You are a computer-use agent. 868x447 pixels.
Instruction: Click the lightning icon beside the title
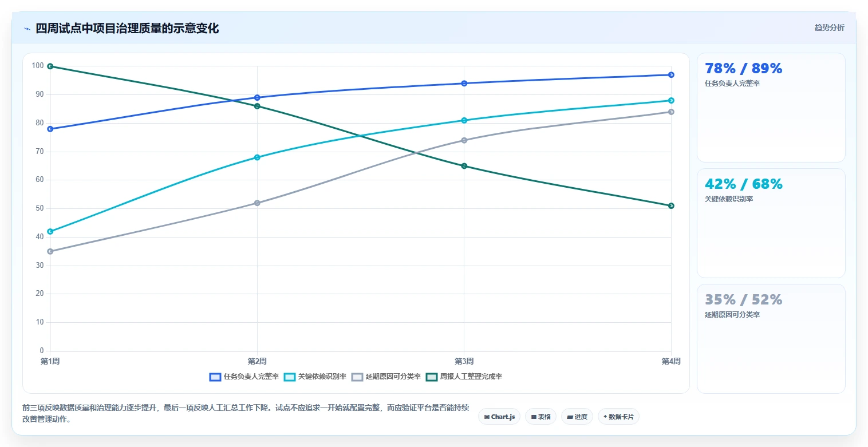pos(27,29)
